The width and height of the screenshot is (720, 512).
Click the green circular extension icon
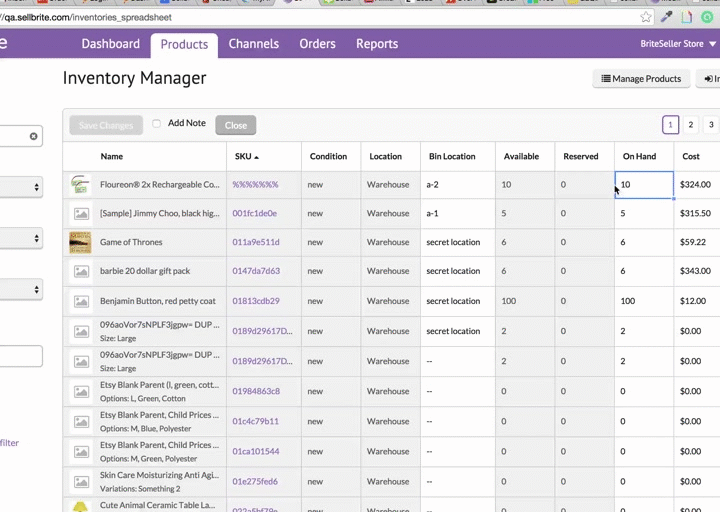[x=707, y=17]
